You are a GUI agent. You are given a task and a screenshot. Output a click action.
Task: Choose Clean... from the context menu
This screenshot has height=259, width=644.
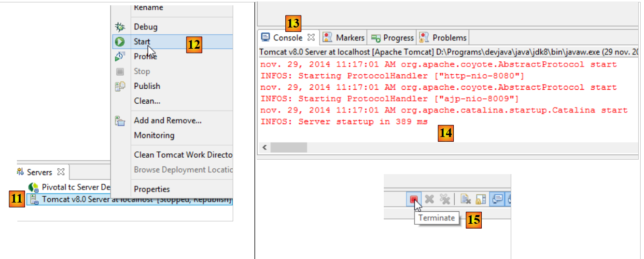click(147, 101)
